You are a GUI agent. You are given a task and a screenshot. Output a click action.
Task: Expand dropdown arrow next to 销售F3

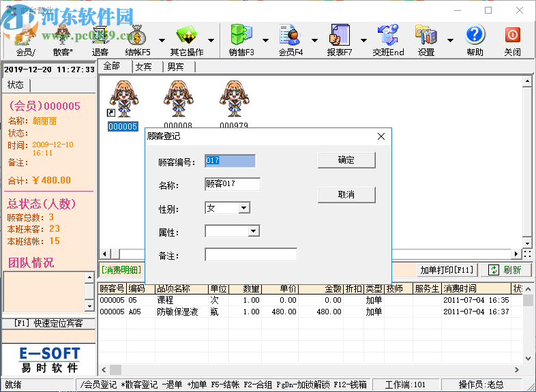(265, 40)
